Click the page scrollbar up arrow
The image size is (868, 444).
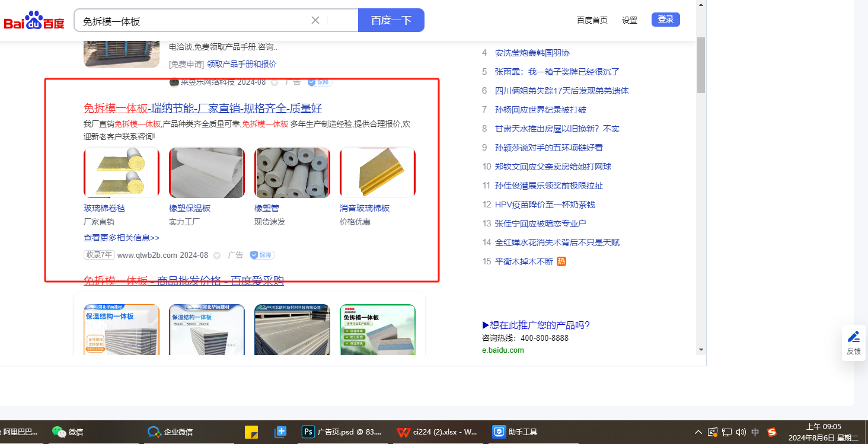point(701,5)
